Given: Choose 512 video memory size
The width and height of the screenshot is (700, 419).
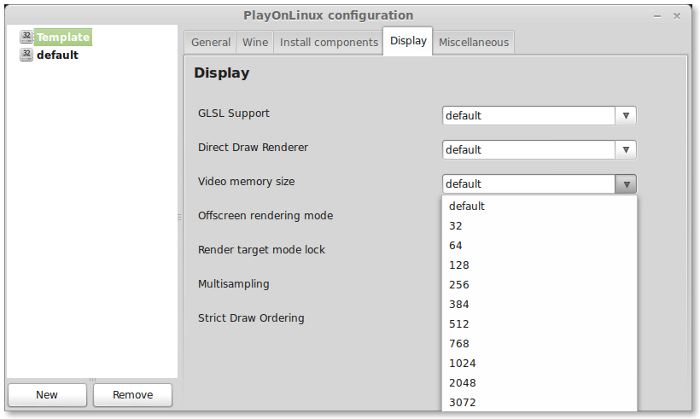Looking at the screenshot, I should pyautogui.click(x=539, y=324).
